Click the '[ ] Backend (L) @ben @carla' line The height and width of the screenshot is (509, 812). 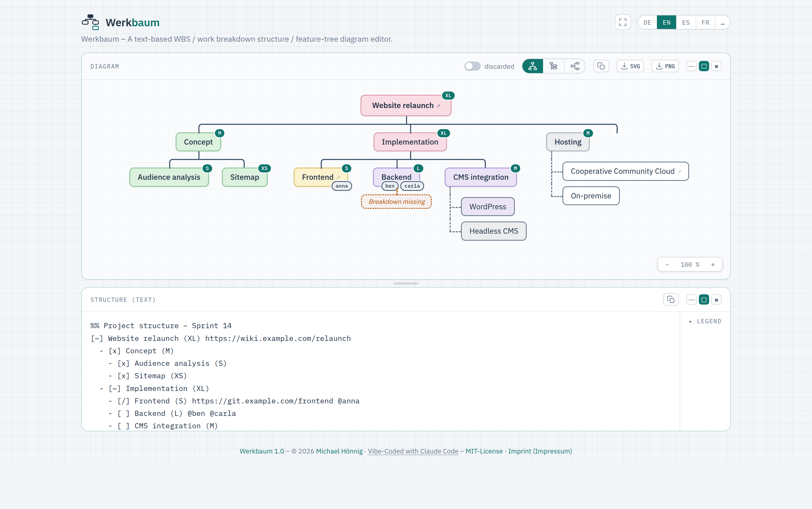[172, 413]
